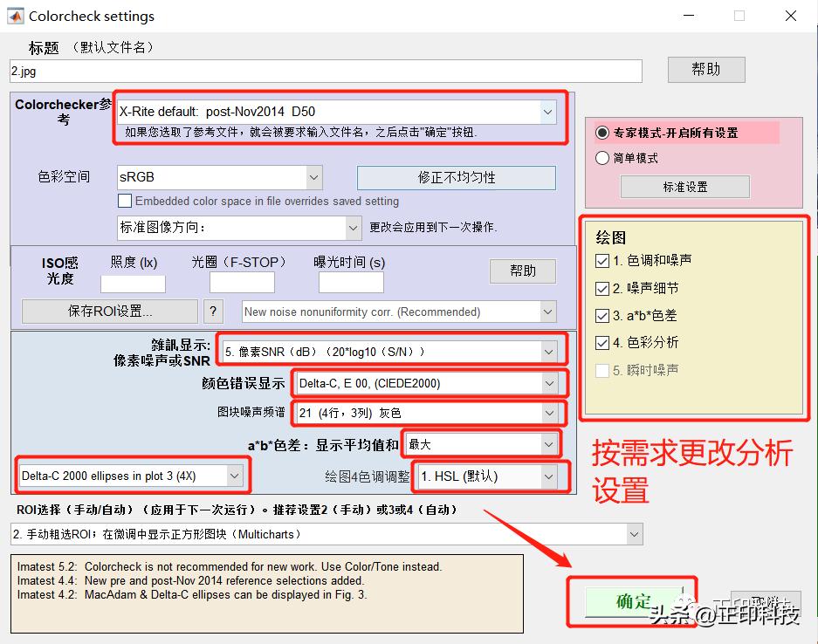The image size is (818, 644).
Task: Toggle 1. 色调和噪声 checkbox
Action: [602, 261]
